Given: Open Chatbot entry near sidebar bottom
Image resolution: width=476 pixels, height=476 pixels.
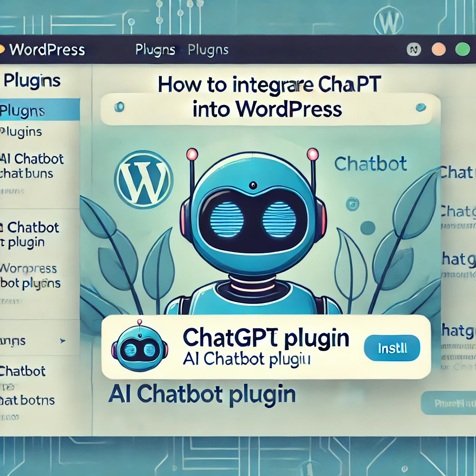Looking at the screenshot, I should tap(22, 371).
